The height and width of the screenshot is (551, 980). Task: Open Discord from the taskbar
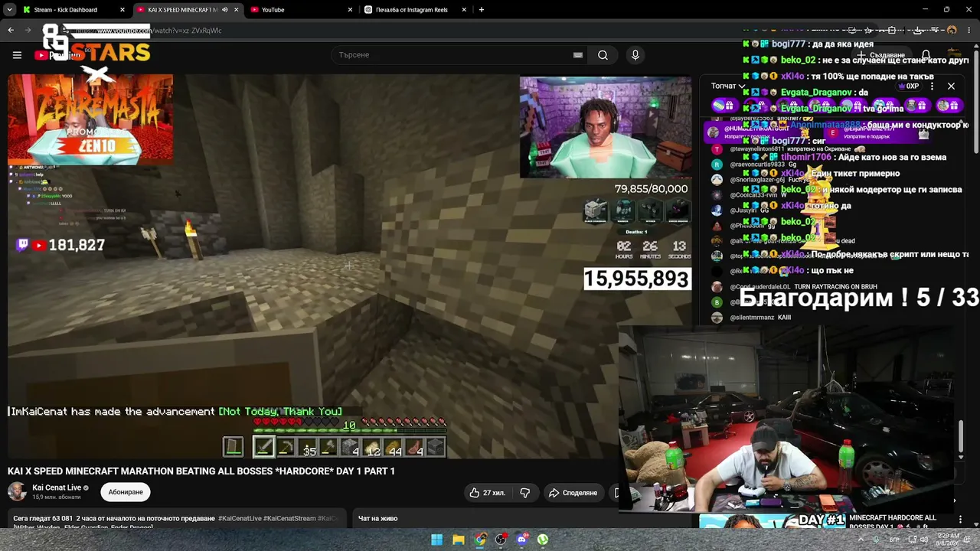tap(522, 540)
